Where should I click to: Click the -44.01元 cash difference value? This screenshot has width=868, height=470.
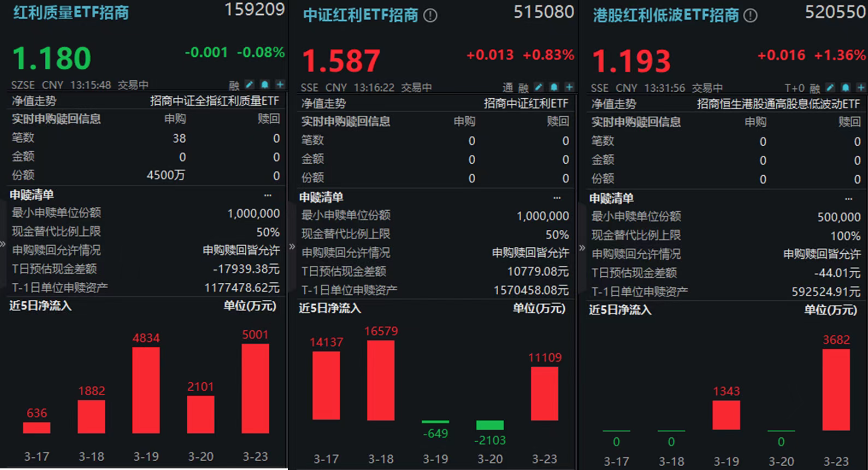tap(837, 272)
